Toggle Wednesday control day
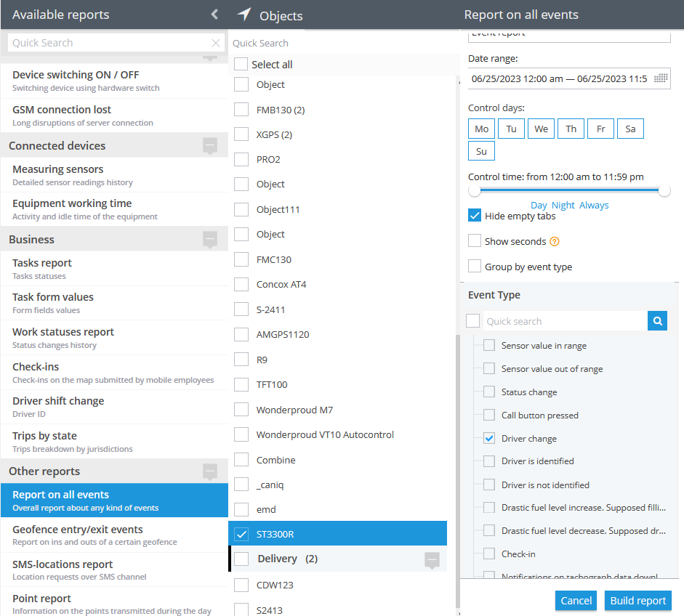The height and width of the screenshot is (616, 684). pyautogui.click(x=541, y=129)
